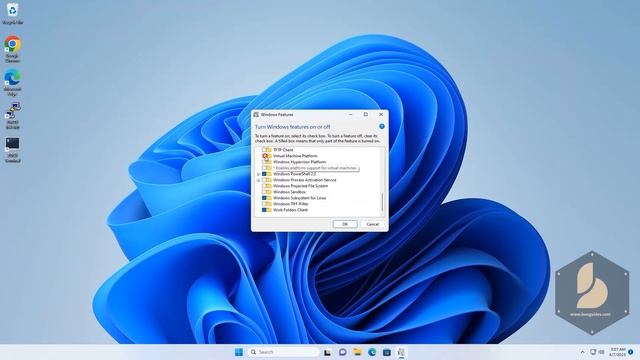Maximize the Windows Features dialog
This screenshot has height=360, width=640.
click(366, 115)
